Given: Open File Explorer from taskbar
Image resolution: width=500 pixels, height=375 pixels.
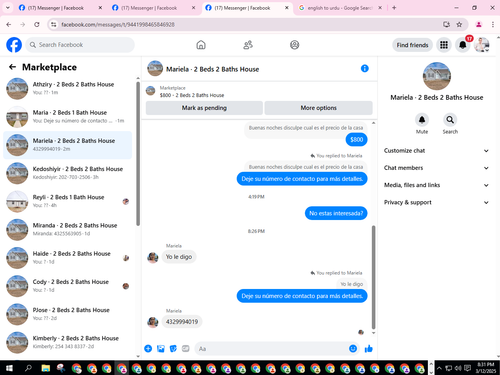Looking at the screenshot, I should (46, 368).
